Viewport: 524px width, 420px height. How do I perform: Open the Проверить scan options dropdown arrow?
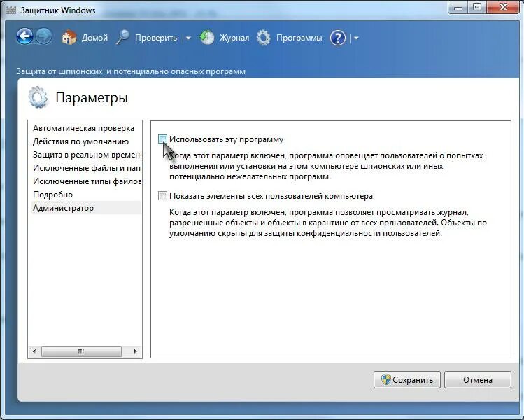[188, 38]
